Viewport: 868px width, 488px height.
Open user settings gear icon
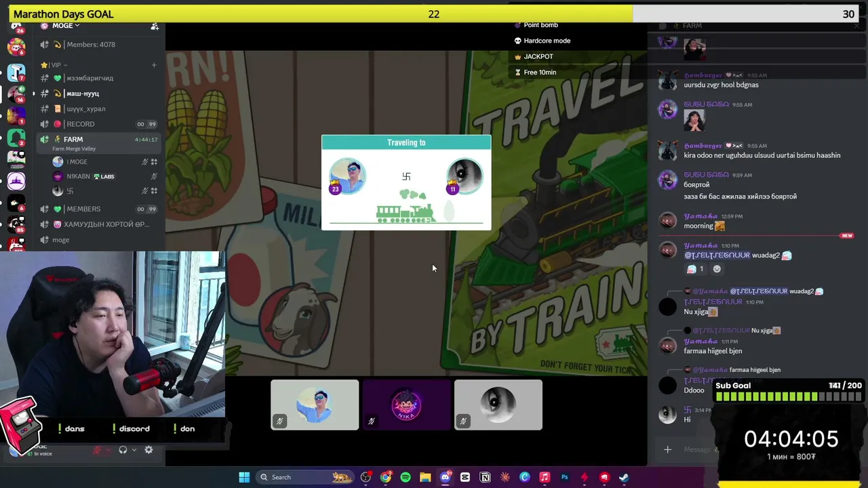click(x=149, y=450)
